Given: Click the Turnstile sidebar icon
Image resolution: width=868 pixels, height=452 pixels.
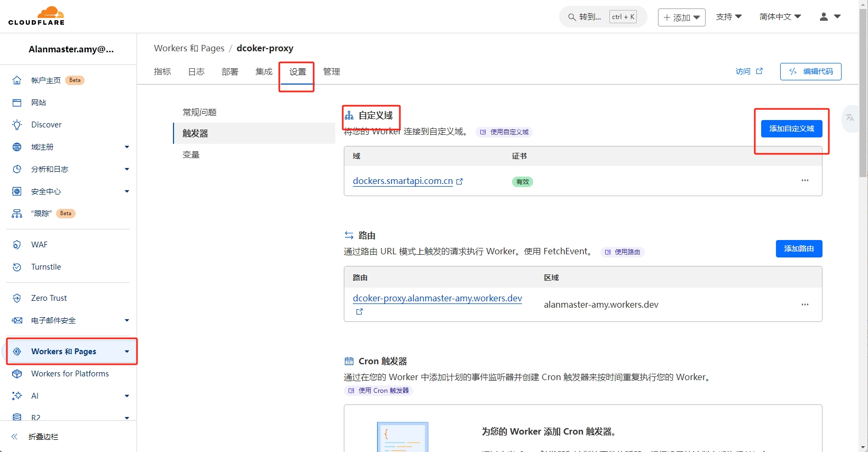Looking at the screenshot, I should point(17,267).
